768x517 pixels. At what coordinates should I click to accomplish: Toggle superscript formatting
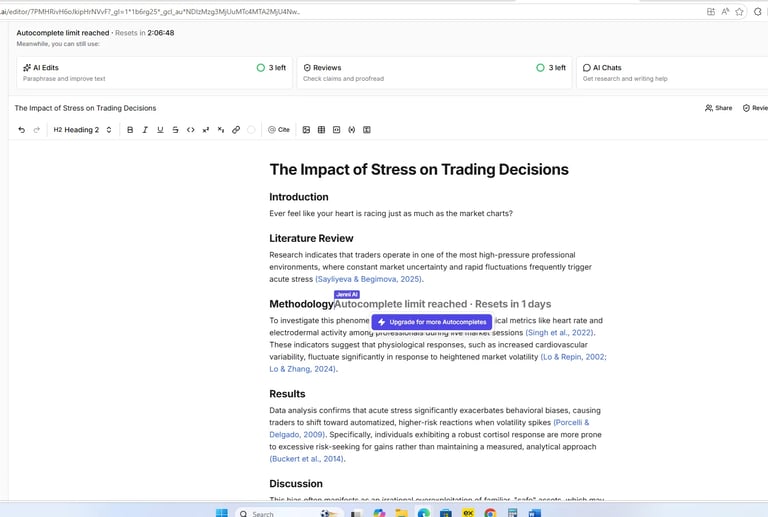tap(206, 130)
